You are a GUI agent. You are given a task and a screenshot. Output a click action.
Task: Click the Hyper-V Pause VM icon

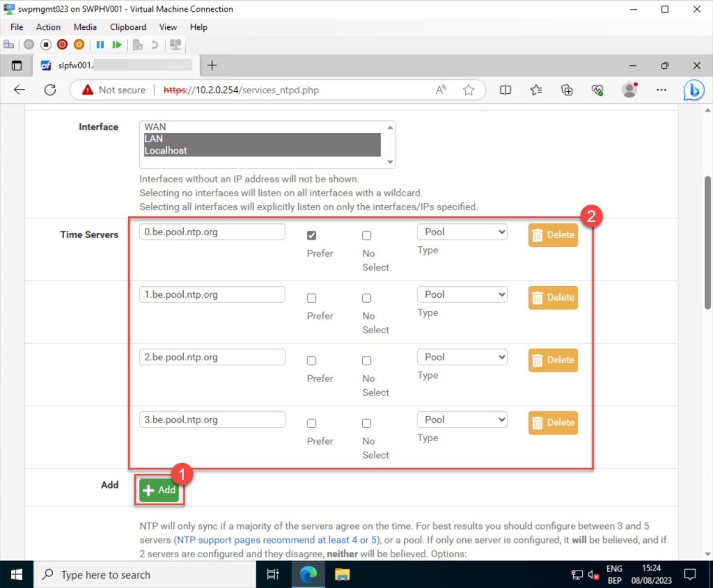click(x=100, y=45)
